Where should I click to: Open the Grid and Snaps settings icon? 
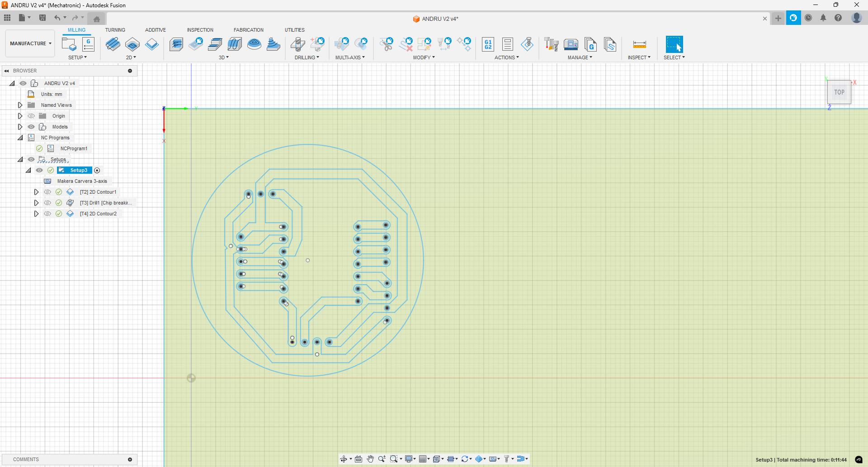tap(424, 459)
